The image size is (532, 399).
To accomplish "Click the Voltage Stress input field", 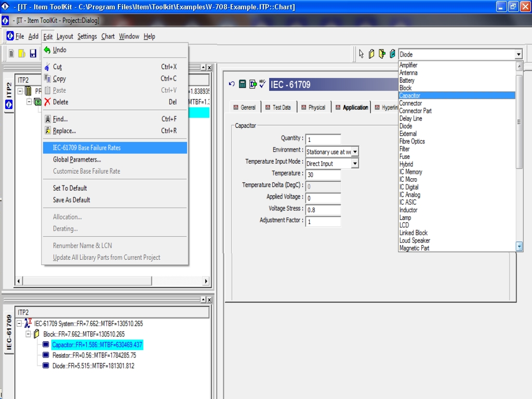I will (323, 210).
